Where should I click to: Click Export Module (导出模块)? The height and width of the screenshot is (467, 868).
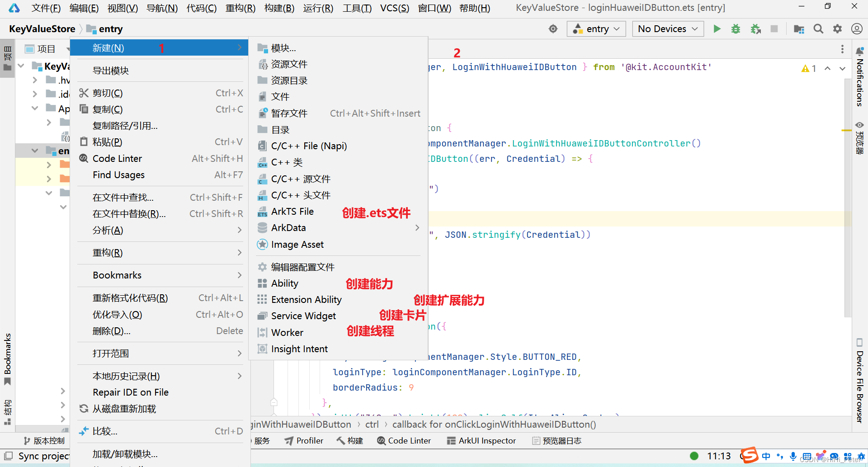(160, 71)
